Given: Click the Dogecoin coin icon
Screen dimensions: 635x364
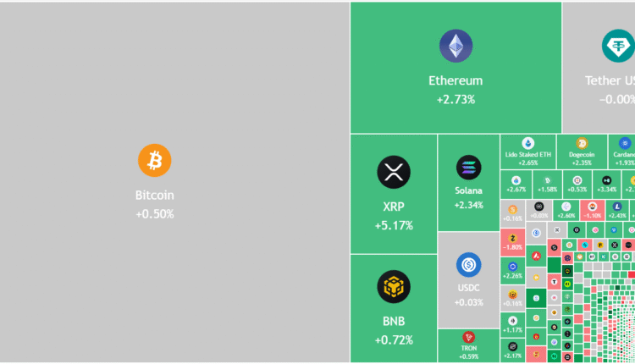Looking at the screenshot, I should click(x=582, y=142).
